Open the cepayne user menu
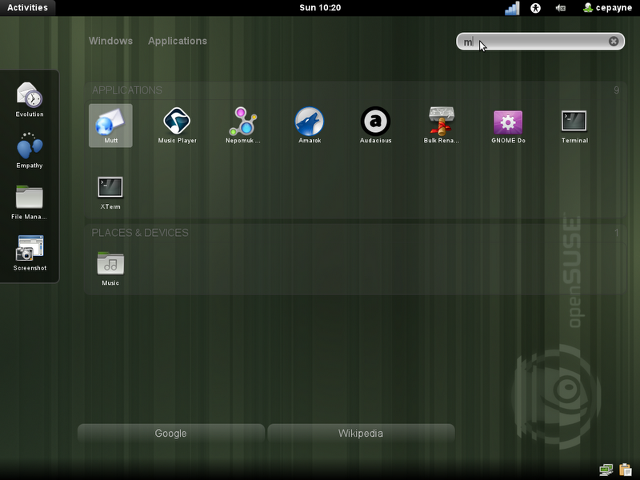This screenshot has width=640, height=480. (607, 7)
